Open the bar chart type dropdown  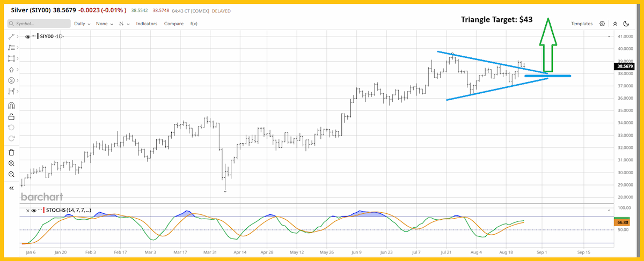coord(125,24)
